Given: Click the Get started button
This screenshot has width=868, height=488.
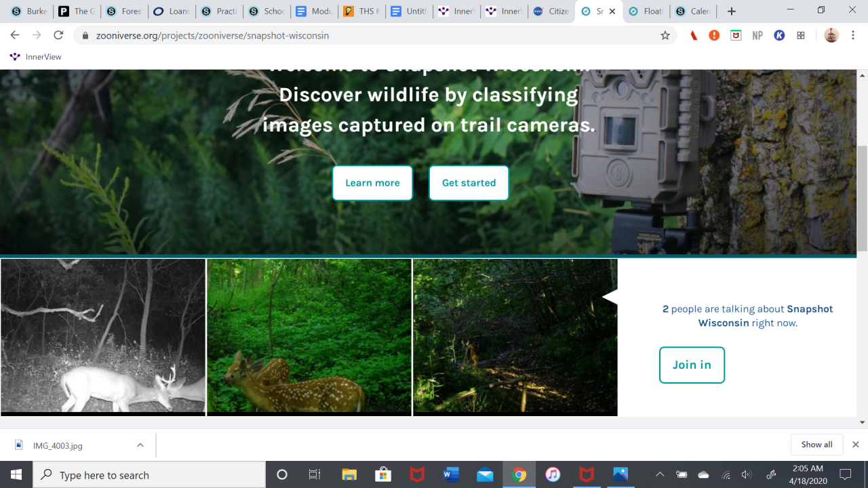Looking at the screenshot, I should click(469, 183).
